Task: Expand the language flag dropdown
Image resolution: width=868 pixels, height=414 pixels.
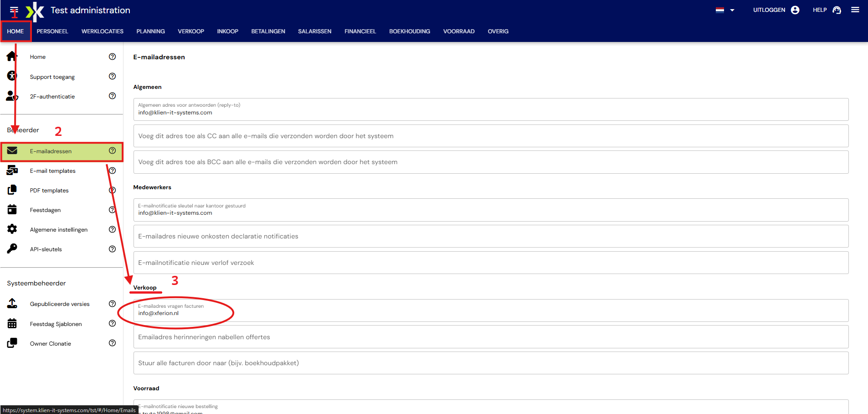Action: [725, 10]
